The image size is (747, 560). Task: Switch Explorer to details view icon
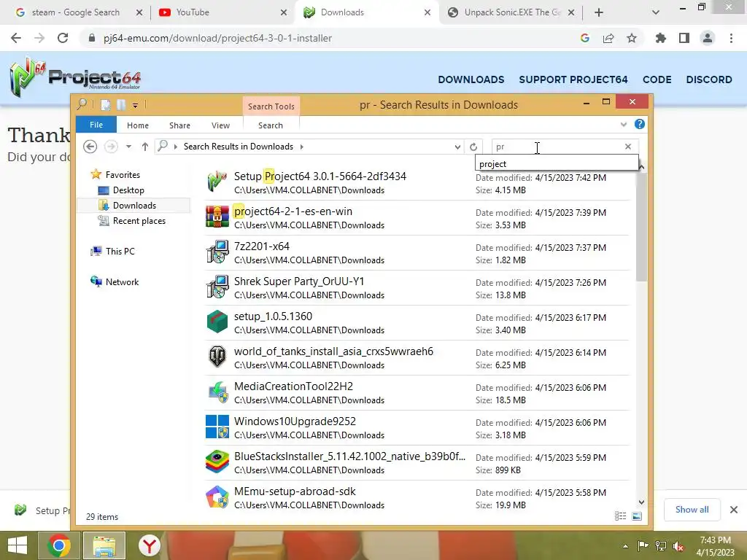coord(620,516)
